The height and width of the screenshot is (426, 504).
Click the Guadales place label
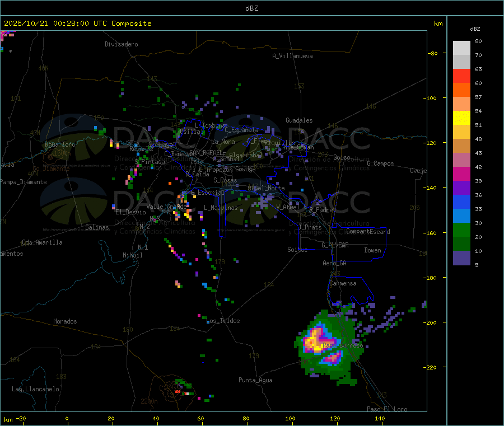[299, 120]
